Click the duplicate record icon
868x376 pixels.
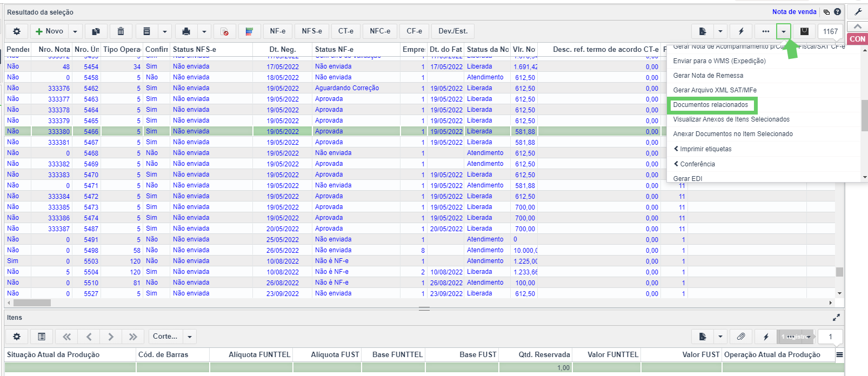96,31
